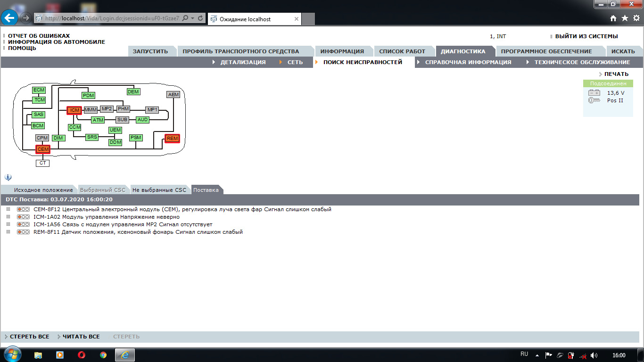644x362 pixels.
Task: Select the ECM module in network diagram
Action: 39,90
